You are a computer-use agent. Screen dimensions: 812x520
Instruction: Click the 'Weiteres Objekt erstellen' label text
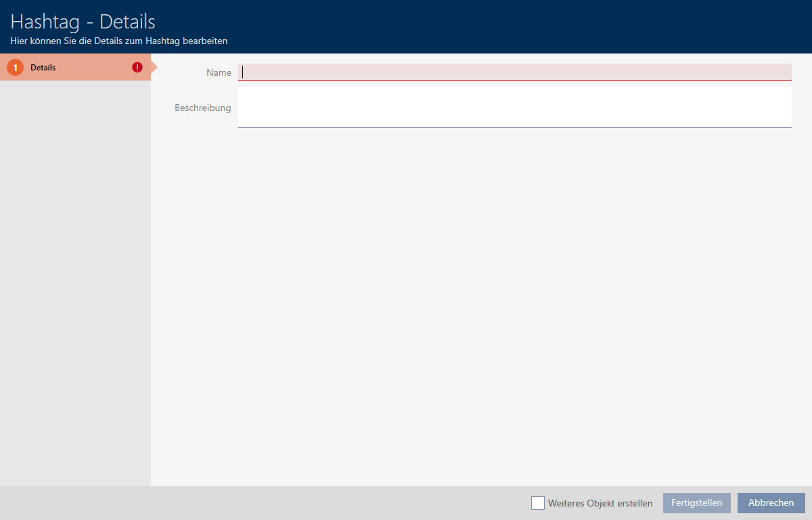pyautogui.click(x=600, y=503)
